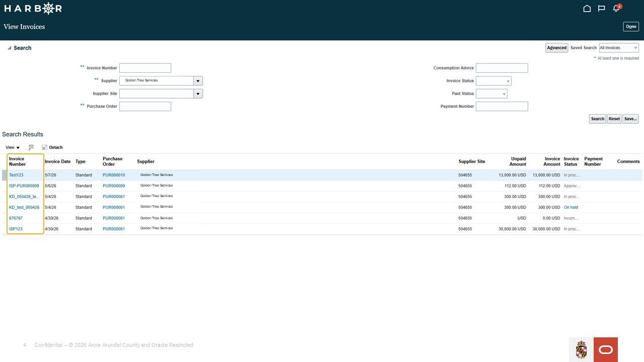Click the Done button
Screen dimensions: 644x362
631,27
